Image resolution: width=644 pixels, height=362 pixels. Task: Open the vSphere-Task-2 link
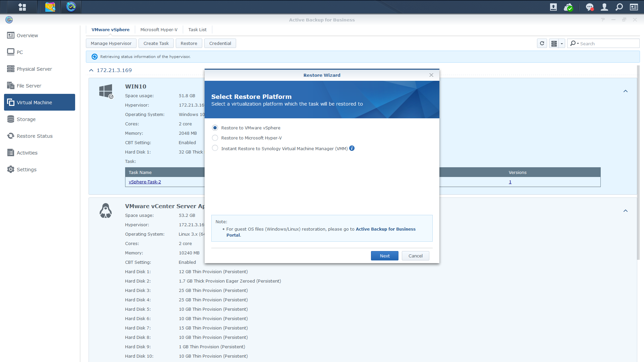145,182
